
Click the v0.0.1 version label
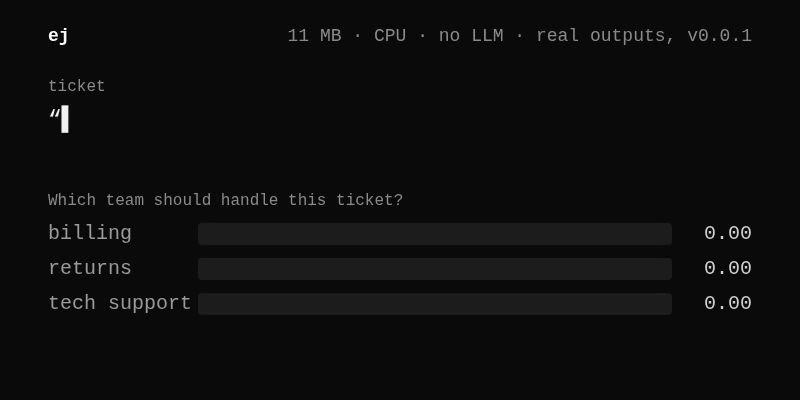(719, 36)
